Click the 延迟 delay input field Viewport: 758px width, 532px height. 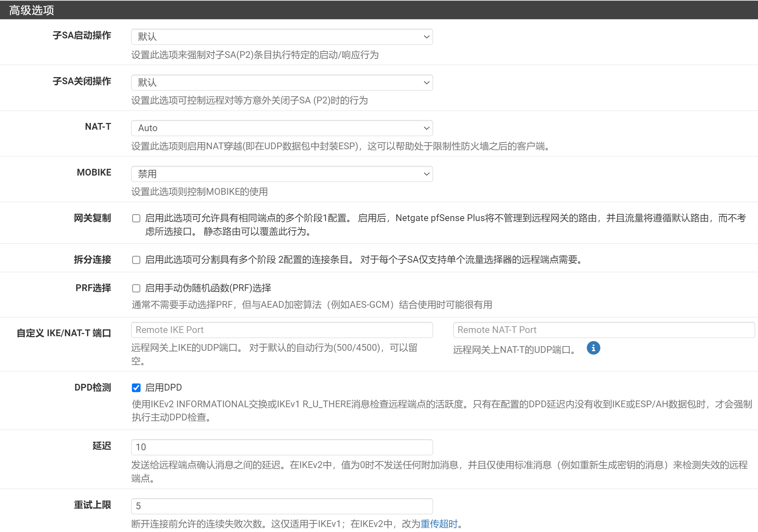coord(282,447)
